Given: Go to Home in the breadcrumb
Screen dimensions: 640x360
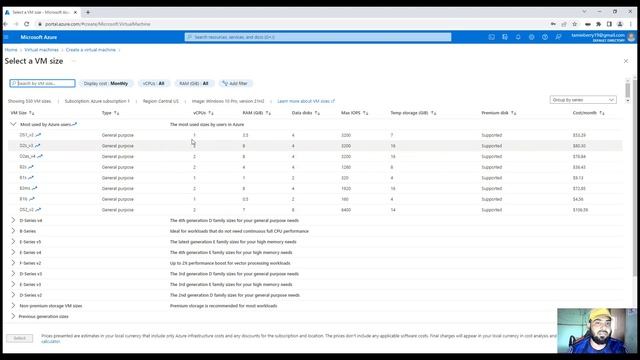Looking at the screenshot, I should tap(11, 50).
